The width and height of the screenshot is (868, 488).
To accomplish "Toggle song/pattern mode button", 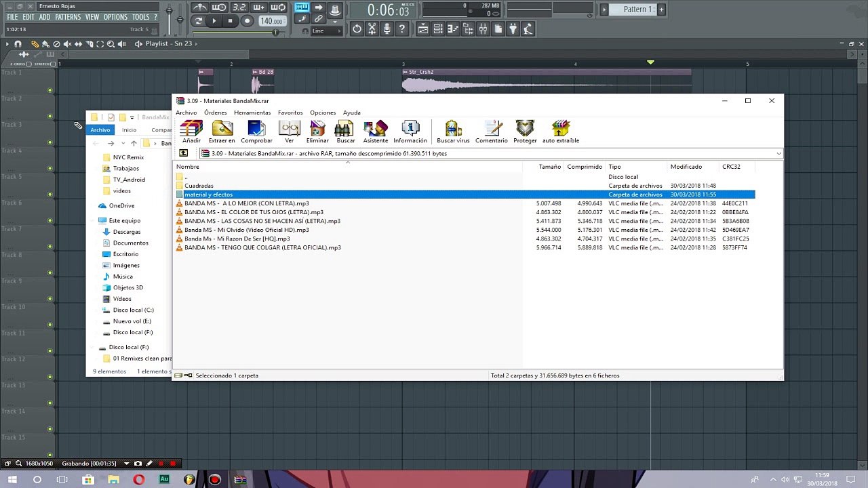I will pyautogui.click(x=199, y=21).
